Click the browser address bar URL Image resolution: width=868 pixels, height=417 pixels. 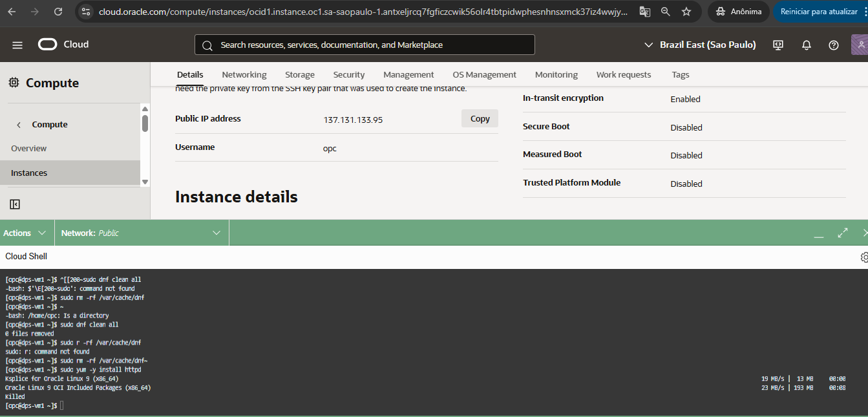pos(363,12)
